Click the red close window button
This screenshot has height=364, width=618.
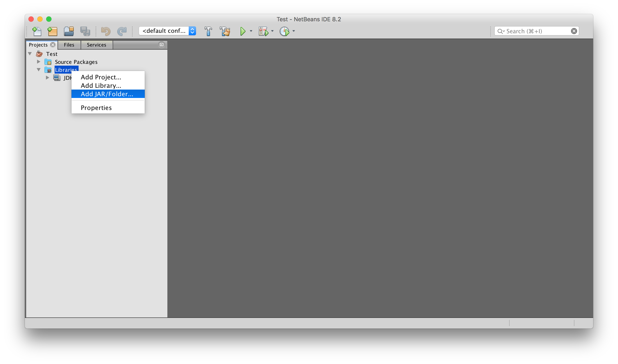(x=31, y=19)
